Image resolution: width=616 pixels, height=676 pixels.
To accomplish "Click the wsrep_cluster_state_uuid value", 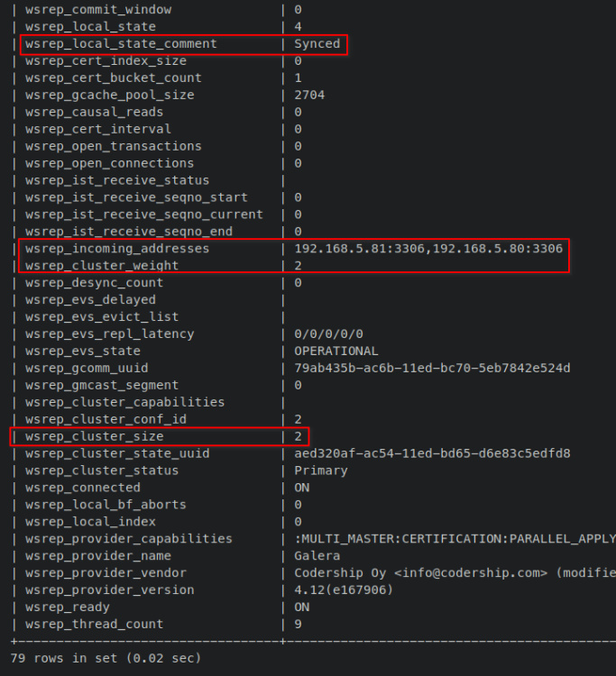I will tap(432, 453).
